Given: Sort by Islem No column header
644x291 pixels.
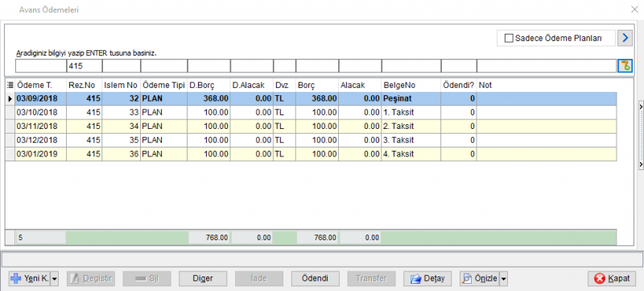Looking at the screenshot, I should pos(122,85).
